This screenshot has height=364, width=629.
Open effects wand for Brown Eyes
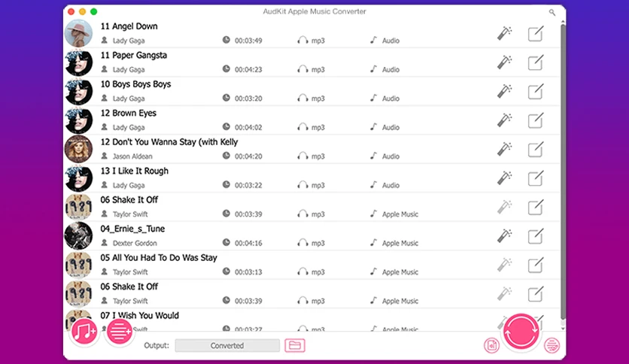point(504,120)
